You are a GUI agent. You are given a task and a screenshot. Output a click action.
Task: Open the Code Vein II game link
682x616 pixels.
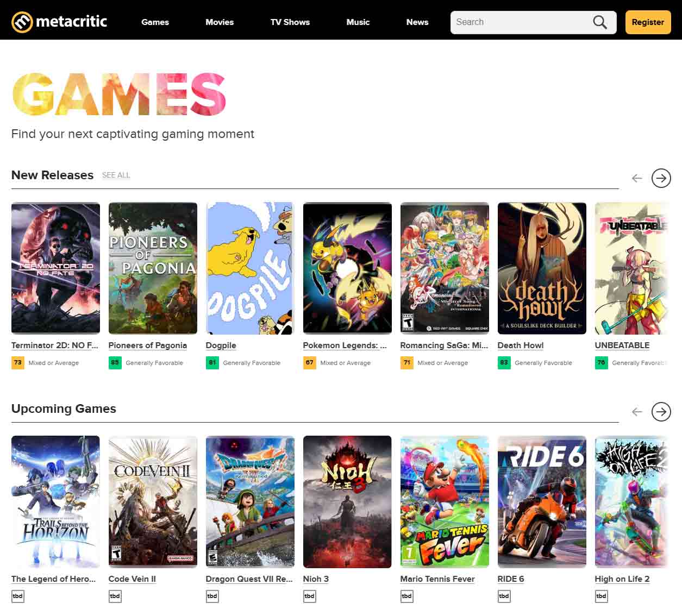132,579
